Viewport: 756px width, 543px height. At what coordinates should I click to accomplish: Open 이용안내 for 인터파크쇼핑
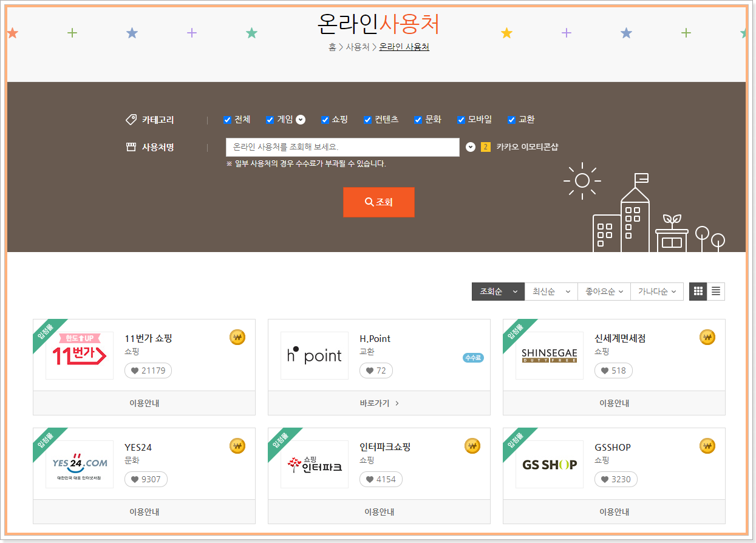pyautogui.click(x=379, y=511)
